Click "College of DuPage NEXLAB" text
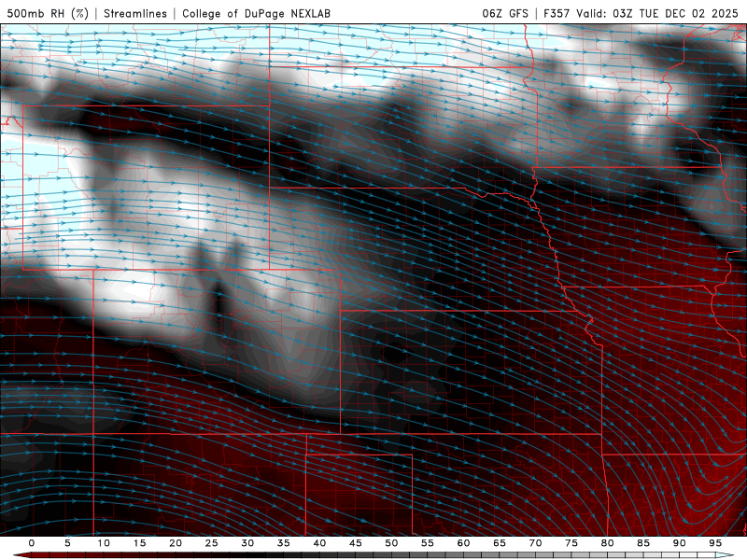Image resolution: width=747 pixels, height=560 pixels. tap(256, 13)
